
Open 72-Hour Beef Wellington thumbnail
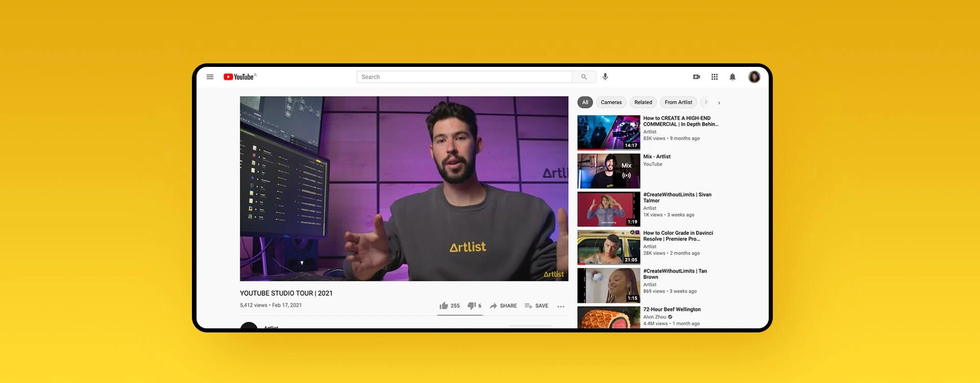click(608, 318)
